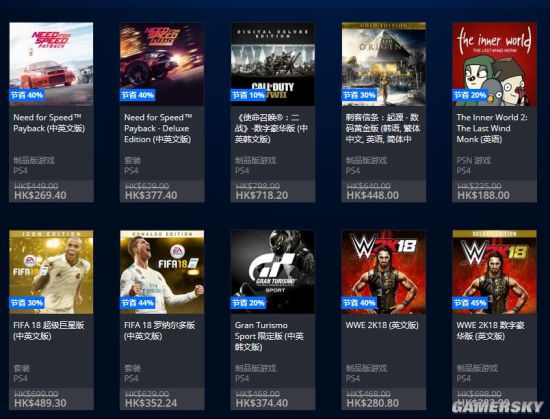Open The Inner World 2 Last Wind Monk title
The width and height of the screenshot is (550, 419).
[x=492, y=128]
